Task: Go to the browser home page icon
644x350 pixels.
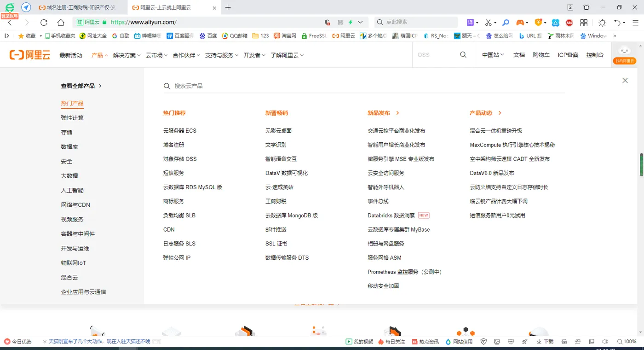Action: pyautogui.click(x=61, y=23)
